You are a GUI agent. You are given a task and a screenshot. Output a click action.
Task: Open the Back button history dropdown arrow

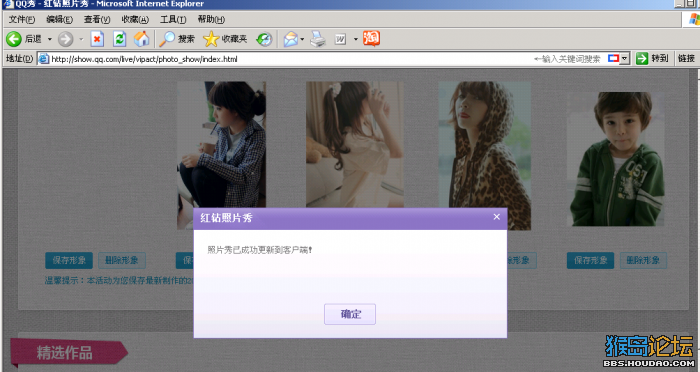point(50,39)
